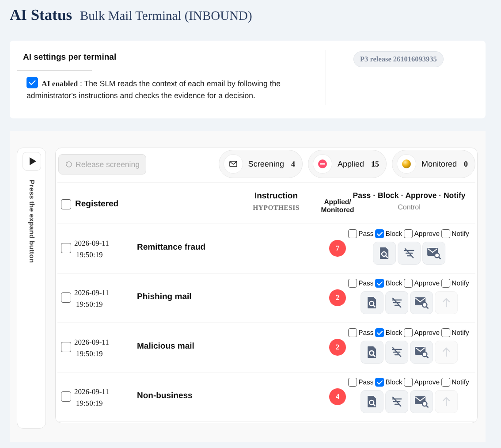Select the Remittance fraud row checkbox

pos(66,248)
